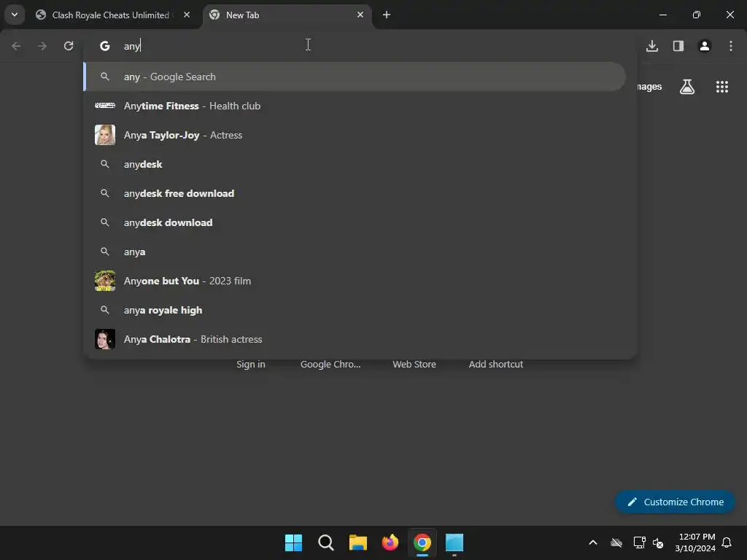The image size is (747, 560).
Task: Open a new tab with plus button
Action: pyautogui.click(x=387, y=15)
